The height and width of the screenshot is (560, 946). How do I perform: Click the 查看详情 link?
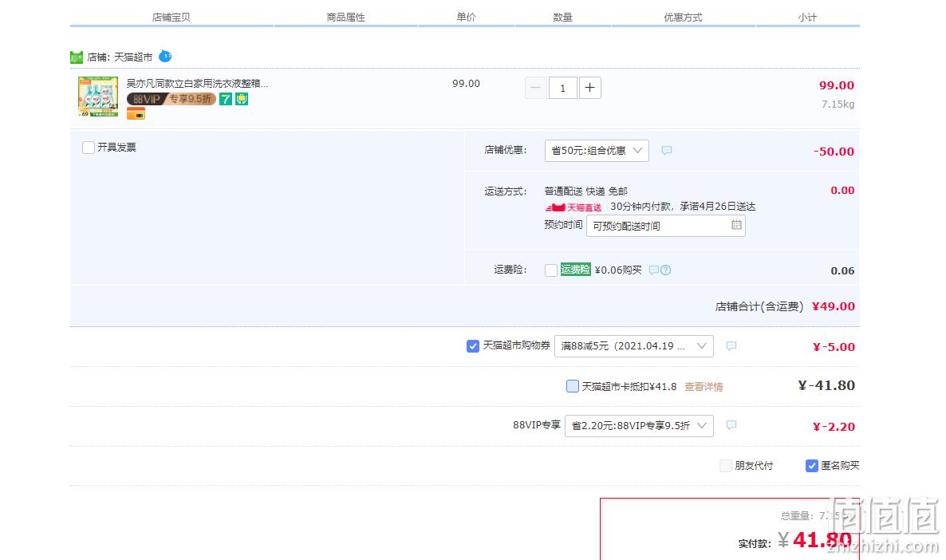[704, 387]
